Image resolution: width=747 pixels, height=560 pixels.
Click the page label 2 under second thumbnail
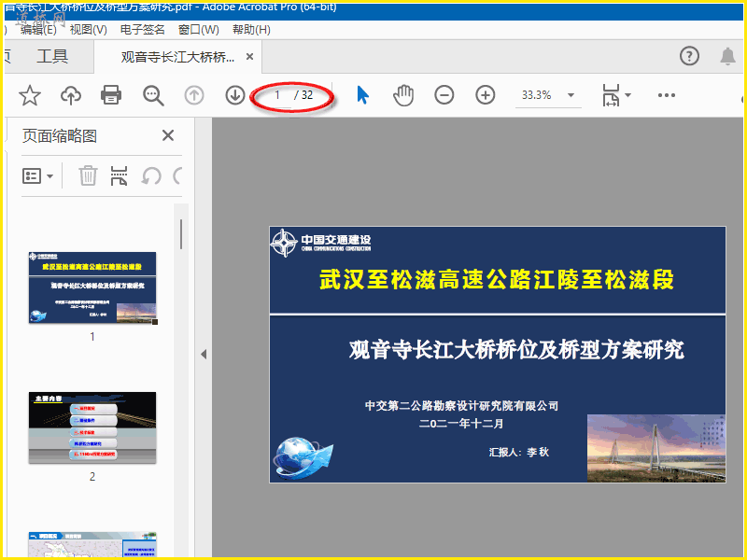[92, 477]
